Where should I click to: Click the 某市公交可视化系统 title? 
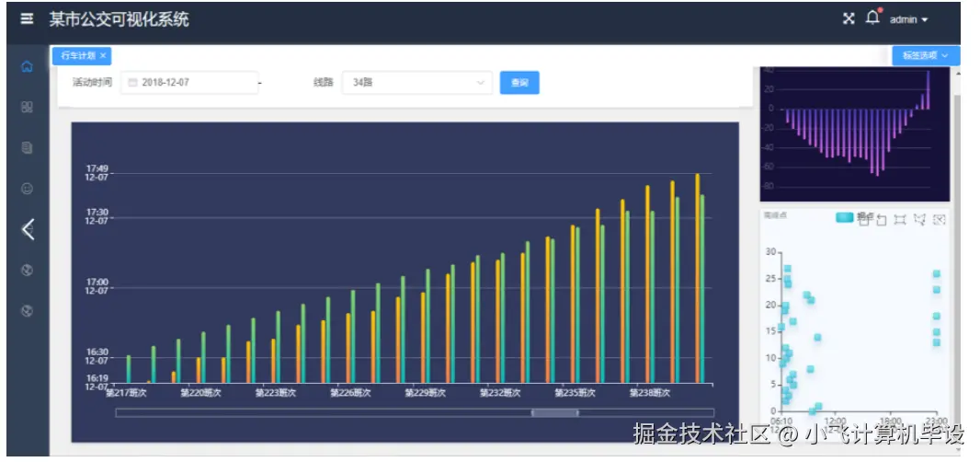pos(119,19)
